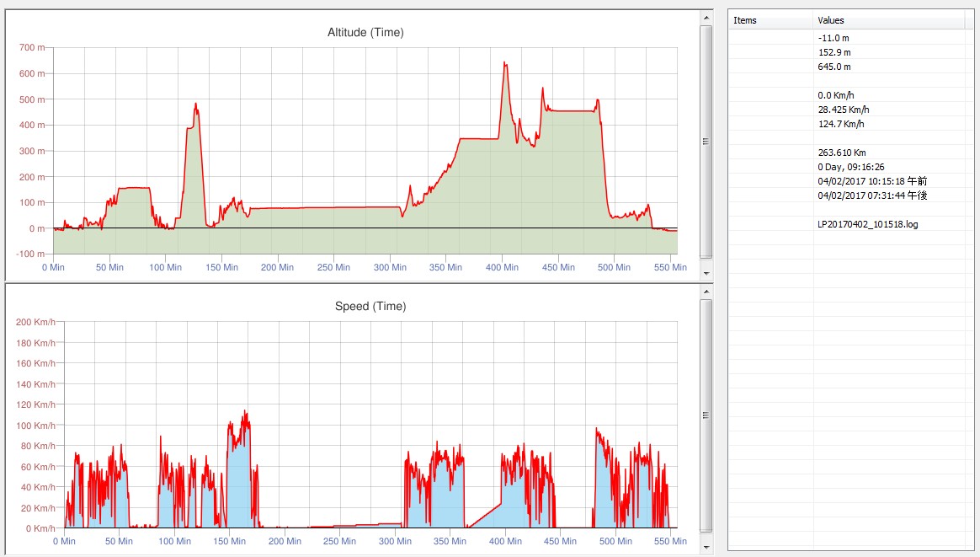
Task: Click the Altitude chart vertical scrollbar thumb
Action: tap(706, 141)
